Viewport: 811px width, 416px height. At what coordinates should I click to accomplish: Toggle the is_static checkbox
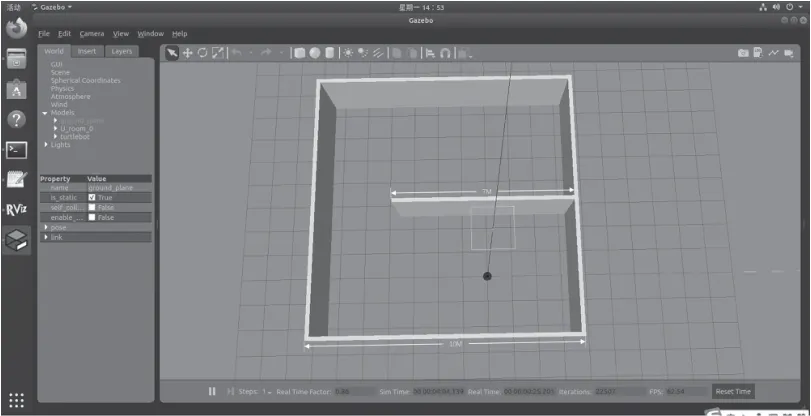(x=92, y=197)
